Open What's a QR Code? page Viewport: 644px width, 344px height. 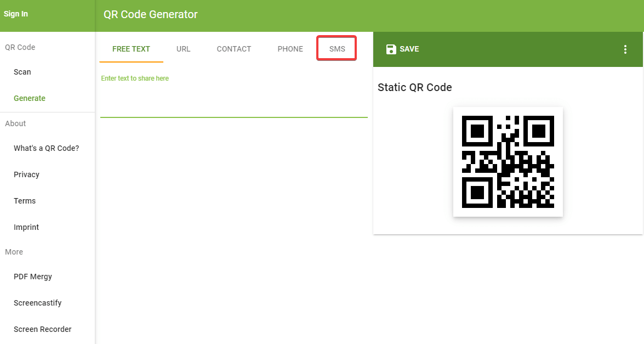click(46, 148)
